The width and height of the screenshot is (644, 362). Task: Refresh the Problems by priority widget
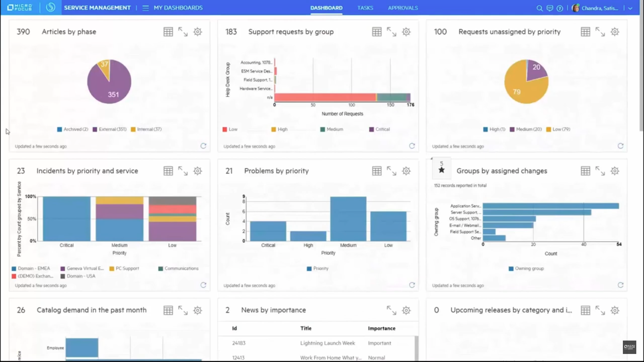tap(412, 285)
